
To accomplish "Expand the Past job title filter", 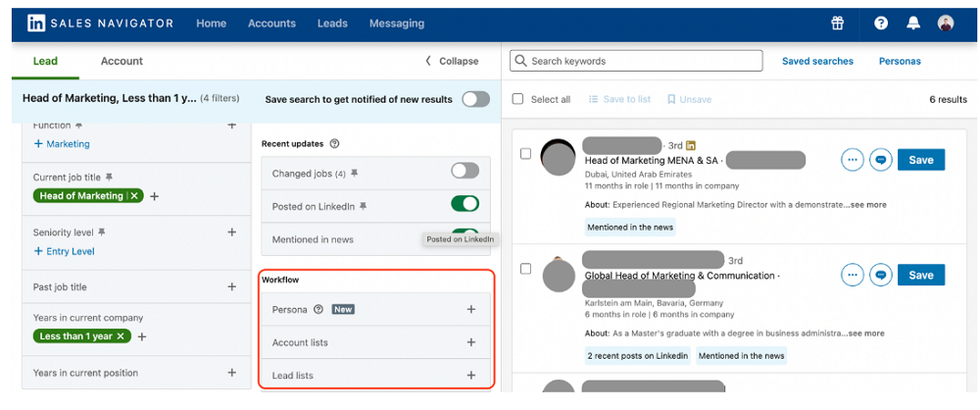I will click(231, 286).
